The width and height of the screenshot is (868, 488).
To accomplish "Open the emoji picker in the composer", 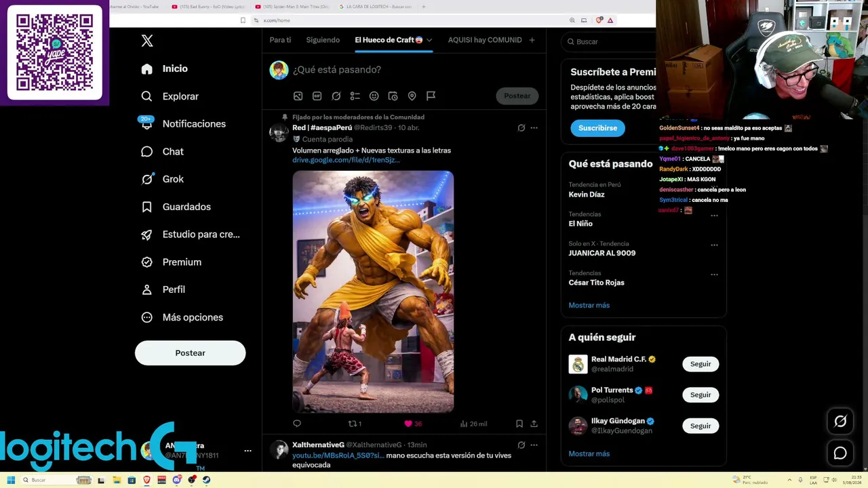I will click(374, 96).
